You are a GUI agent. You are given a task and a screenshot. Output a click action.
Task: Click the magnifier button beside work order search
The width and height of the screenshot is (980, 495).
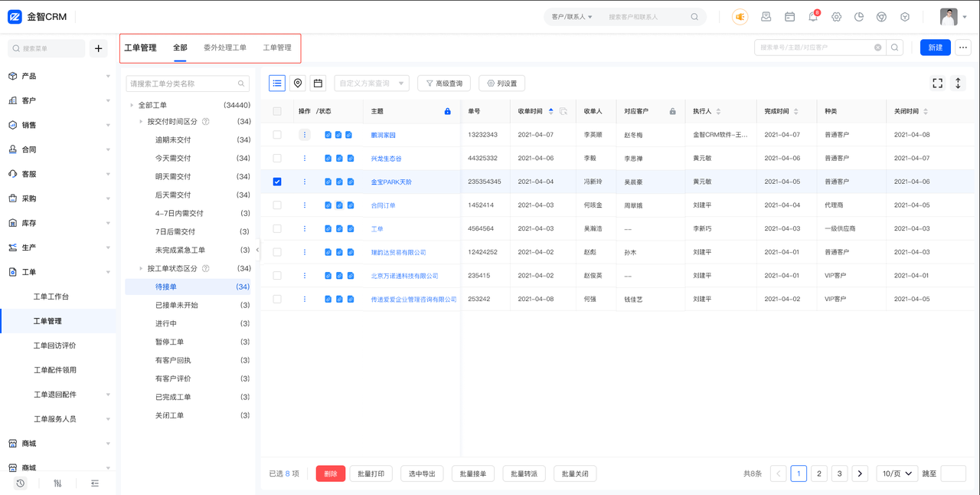click(894, 48)
